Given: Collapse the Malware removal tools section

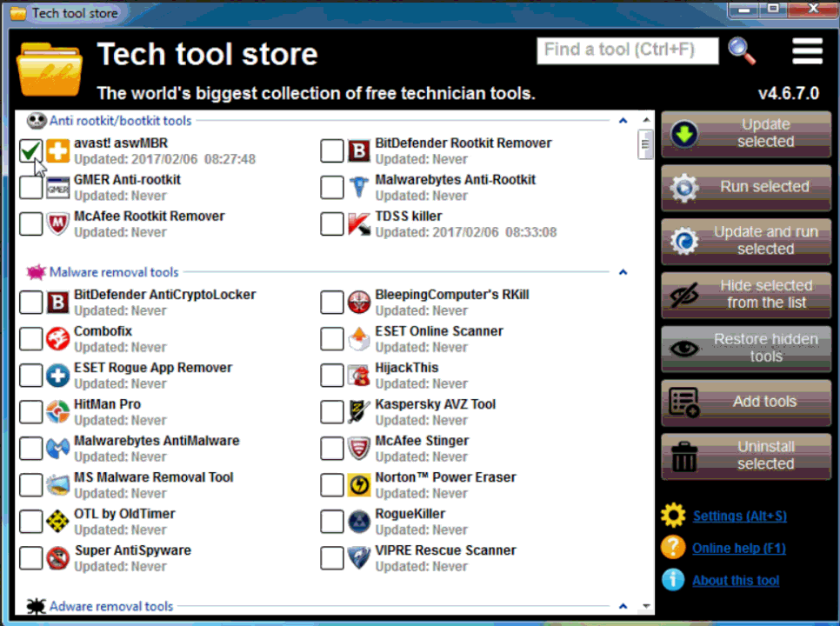Looking at the screenshot, I should (623, 272).
